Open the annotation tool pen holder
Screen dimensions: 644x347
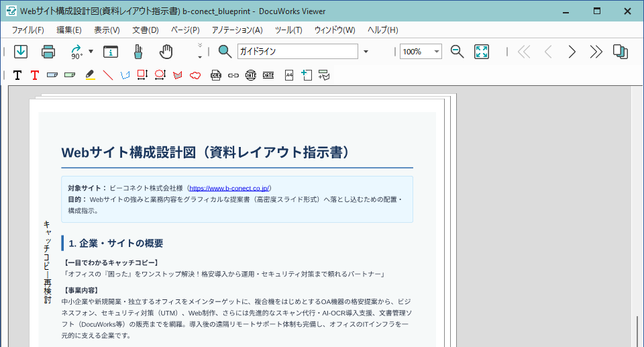pyautogui.click(x=138, y=52)
